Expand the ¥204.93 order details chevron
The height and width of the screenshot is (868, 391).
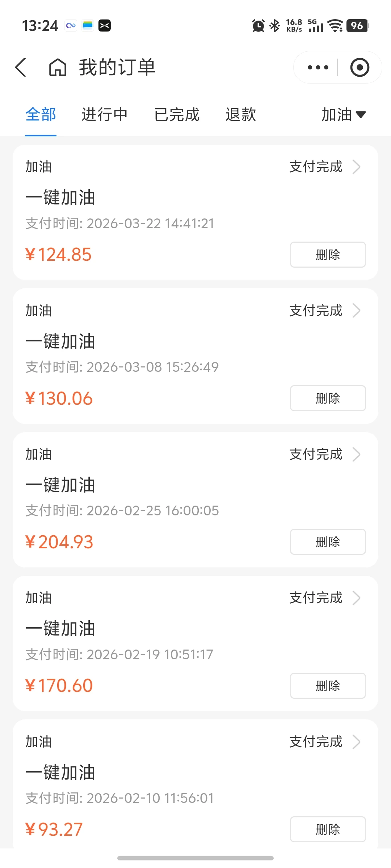pos(356,455)
